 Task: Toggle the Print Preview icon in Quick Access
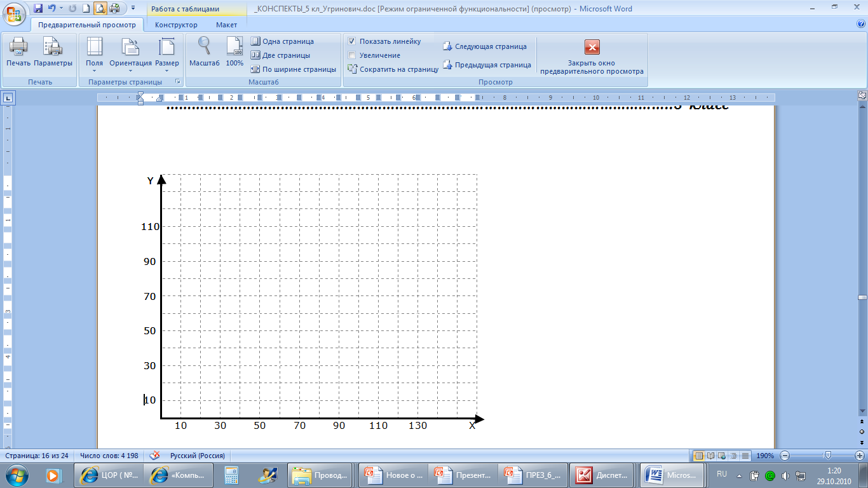pyautogui.click(x=100, y=8)
